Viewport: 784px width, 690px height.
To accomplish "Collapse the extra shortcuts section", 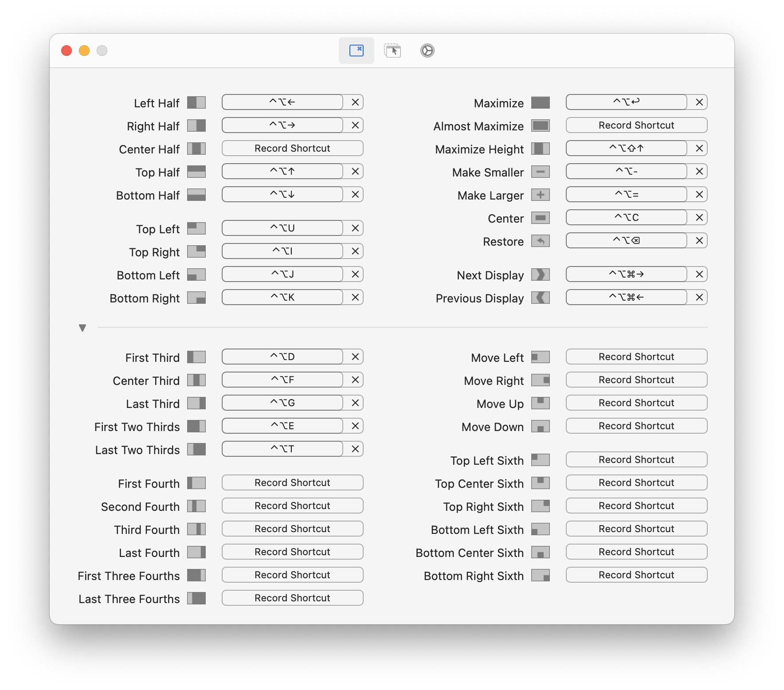I will click(82, 328).
